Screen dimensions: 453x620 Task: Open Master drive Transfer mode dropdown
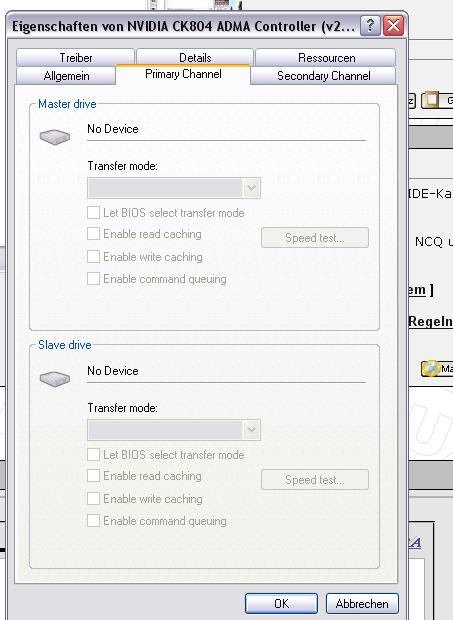(174, 188)
